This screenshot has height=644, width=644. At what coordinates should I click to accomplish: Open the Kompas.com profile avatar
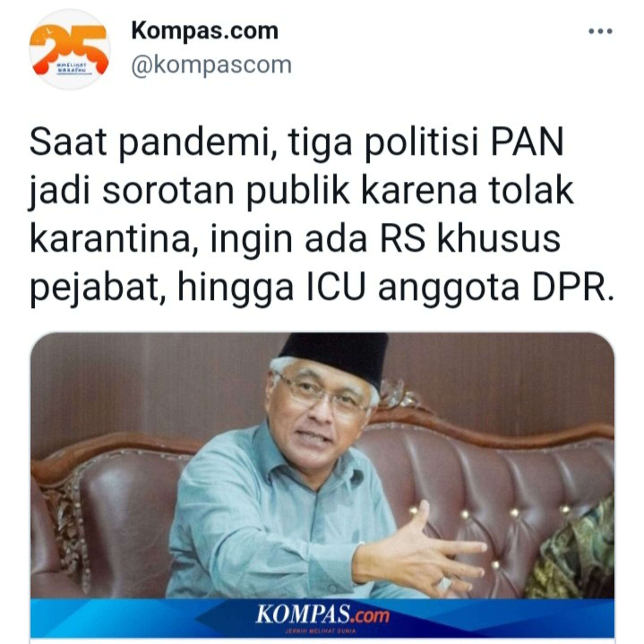click(x=70, y=49)
